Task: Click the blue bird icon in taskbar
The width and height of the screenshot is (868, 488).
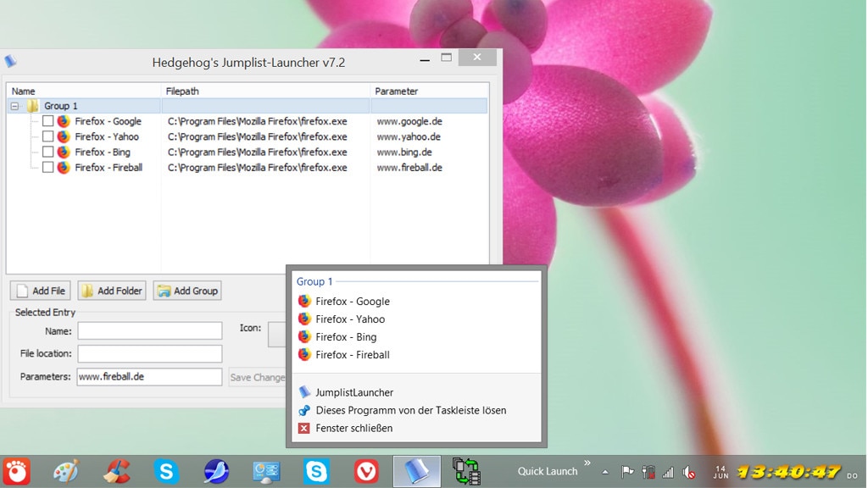Action: click(216, 471)
